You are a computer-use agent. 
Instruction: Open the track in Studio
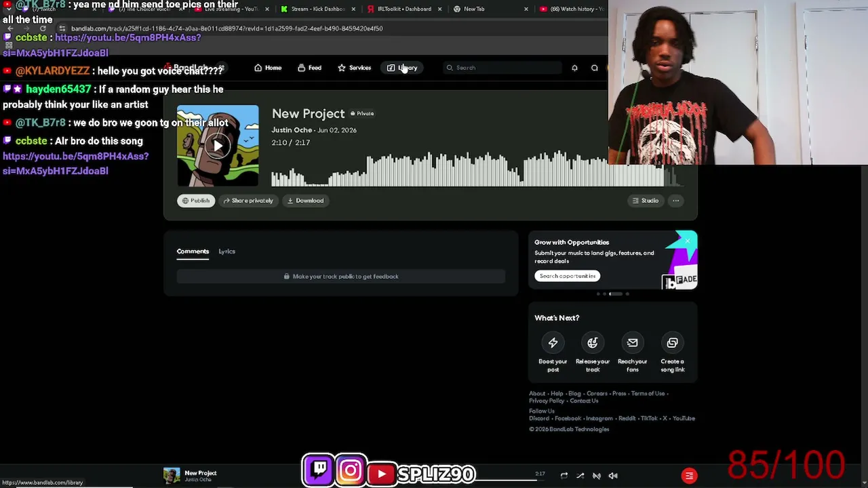click(x=645, y=201)
